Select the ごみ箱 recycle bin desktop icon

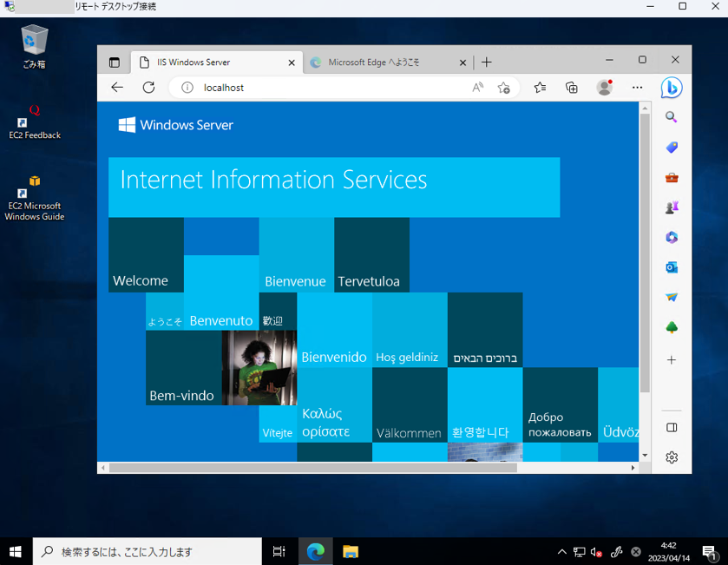click(35, 47)
